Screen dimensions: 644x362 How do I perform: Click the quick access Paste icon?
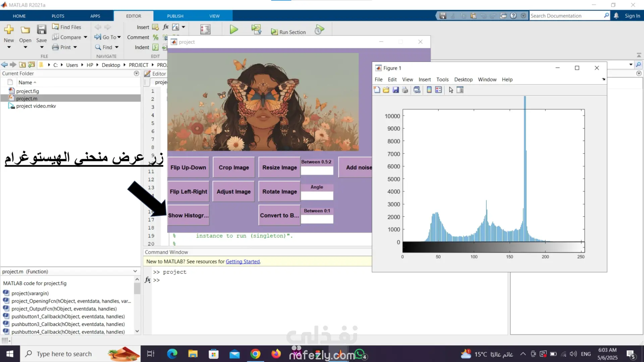[x=473, y=16]
